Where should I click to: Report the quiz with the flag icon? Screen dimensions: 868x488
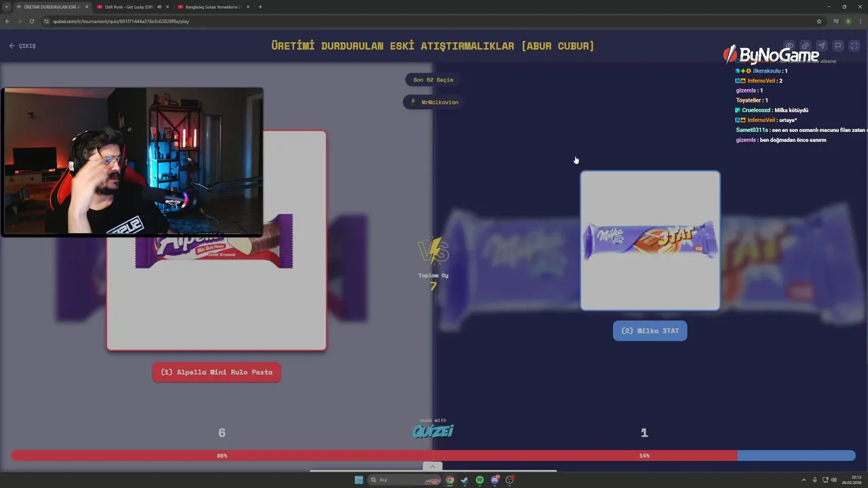click(x=838, y=46)
